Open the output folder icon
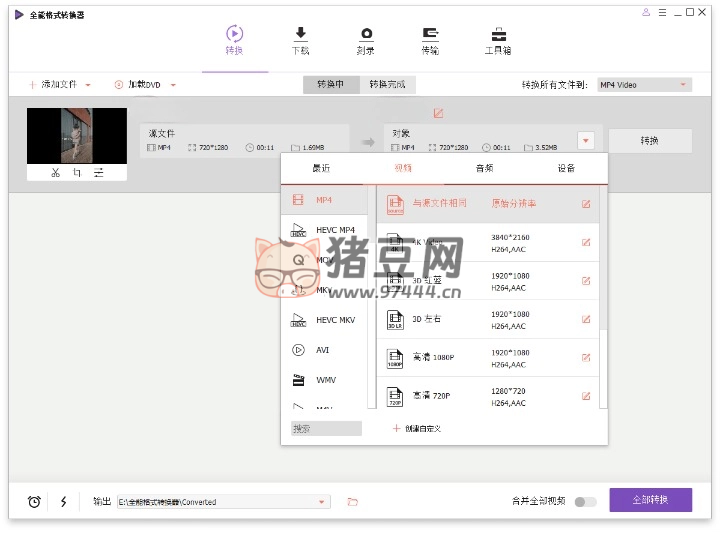The image size is (720, 533). (x=352, y=501)
